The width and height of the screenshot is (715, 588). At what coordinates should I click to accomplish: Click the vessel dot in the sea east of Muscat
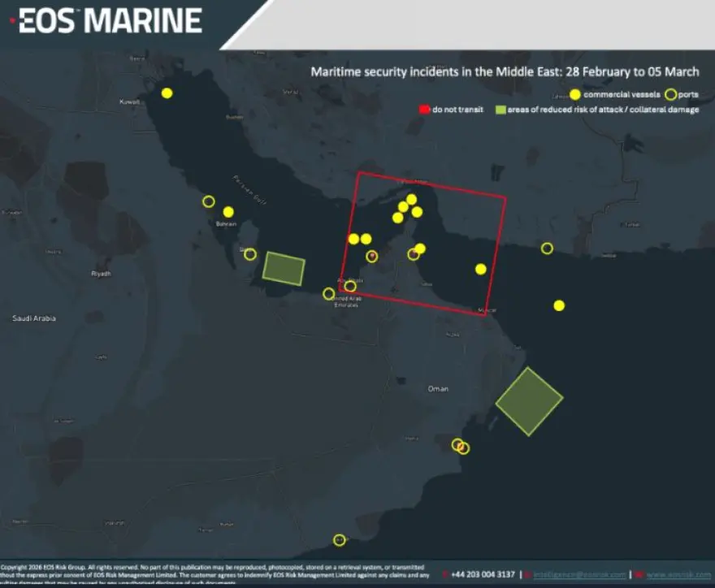[x=559, y=305]
